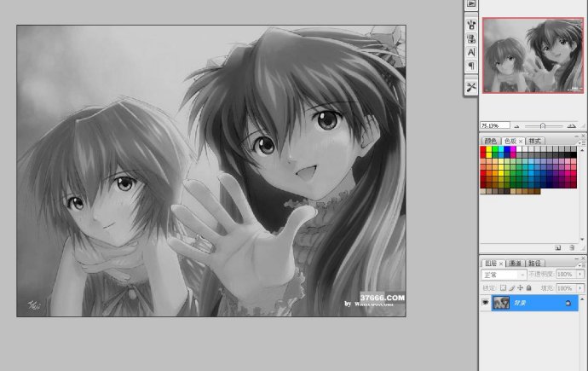Switch to the Channels tab

click(x=516, y=264)
